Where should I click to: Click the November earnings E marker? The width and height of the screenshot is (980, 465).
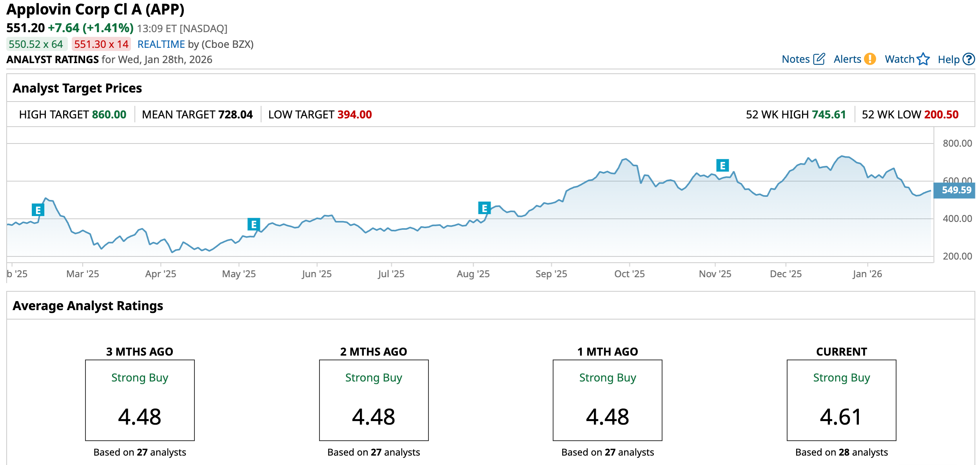(x=722, y=165)
